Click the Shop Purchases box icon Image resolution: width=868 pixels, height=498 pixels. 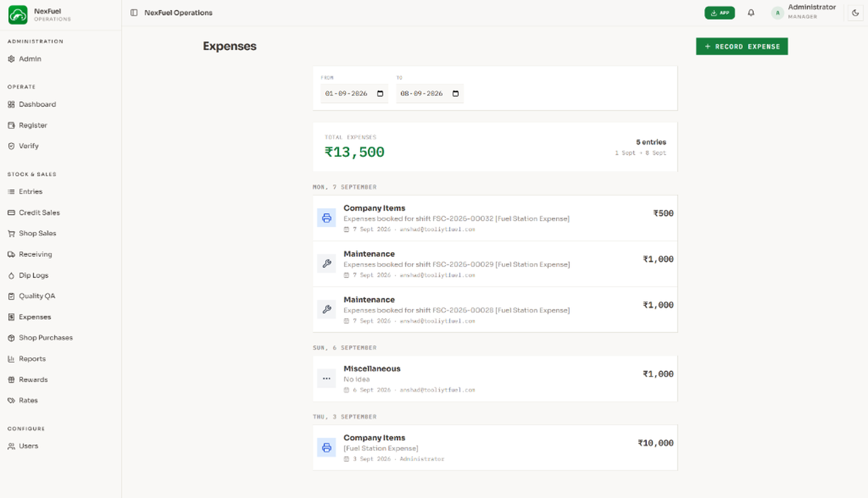(x=11, y=338)
